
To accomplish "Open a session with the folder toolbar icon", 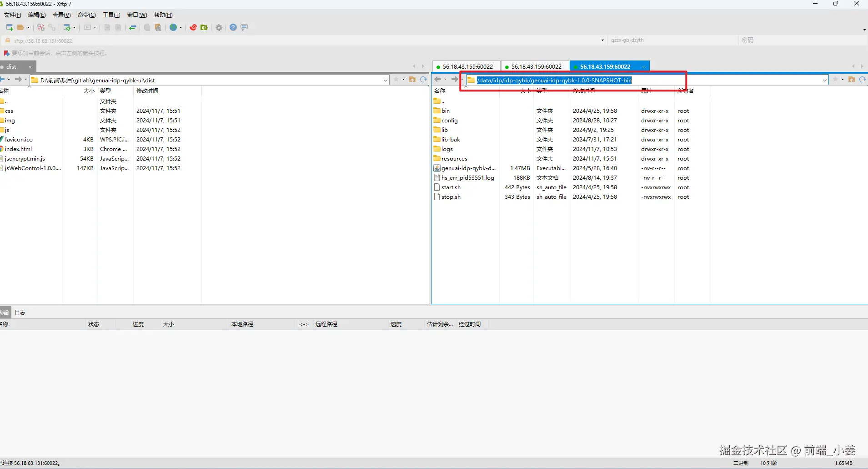I will pos(20,27).
